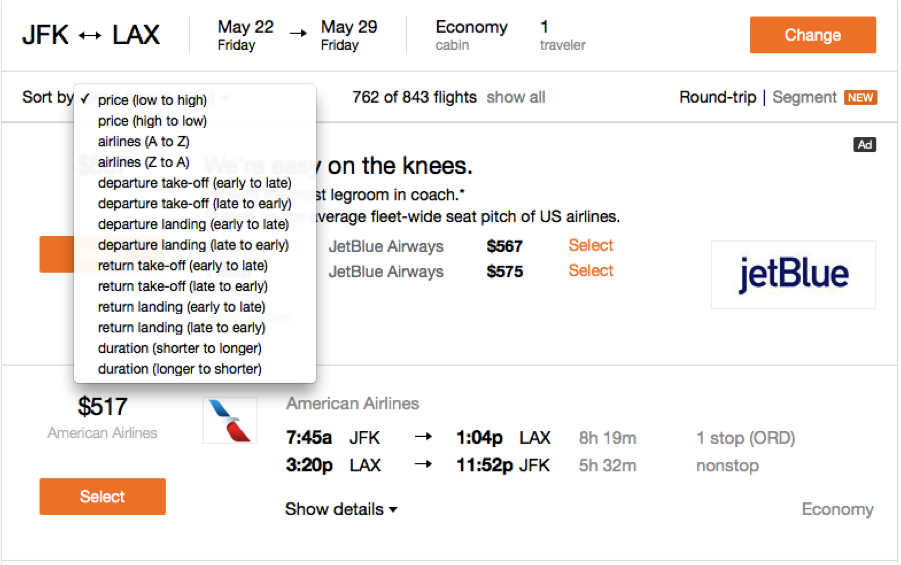Click the American Airlines logo icon

(x=230, y=420)
